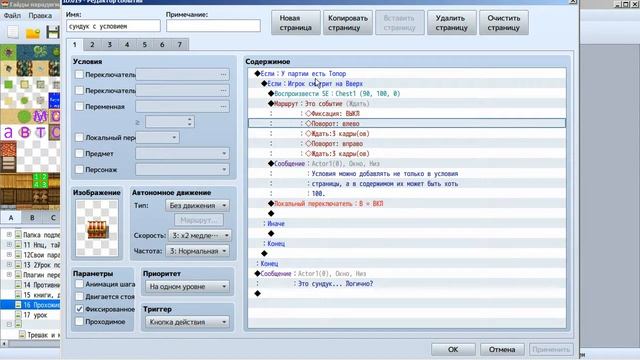Switch to event page tab 4
The image size is (640, 360).
(x=127, y=44)
